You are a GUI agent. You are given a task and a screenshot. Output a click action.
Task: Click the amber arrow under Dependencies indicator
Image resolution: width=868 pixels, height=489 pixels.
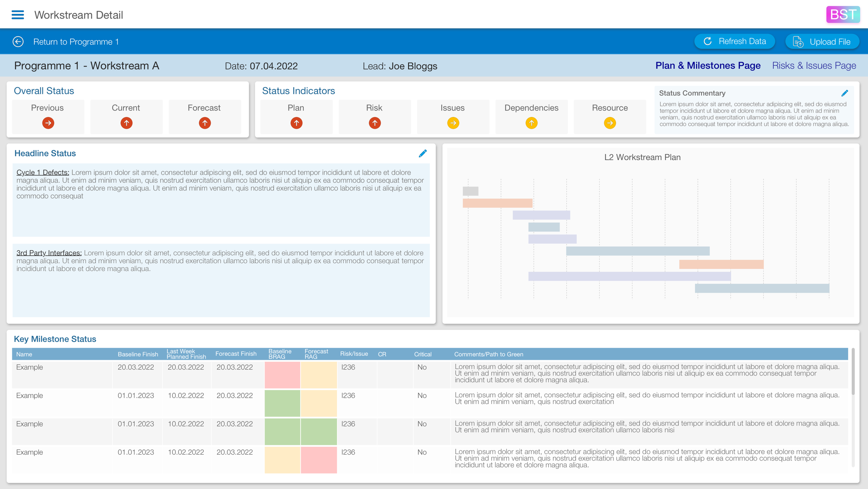(x=531, y=123)
